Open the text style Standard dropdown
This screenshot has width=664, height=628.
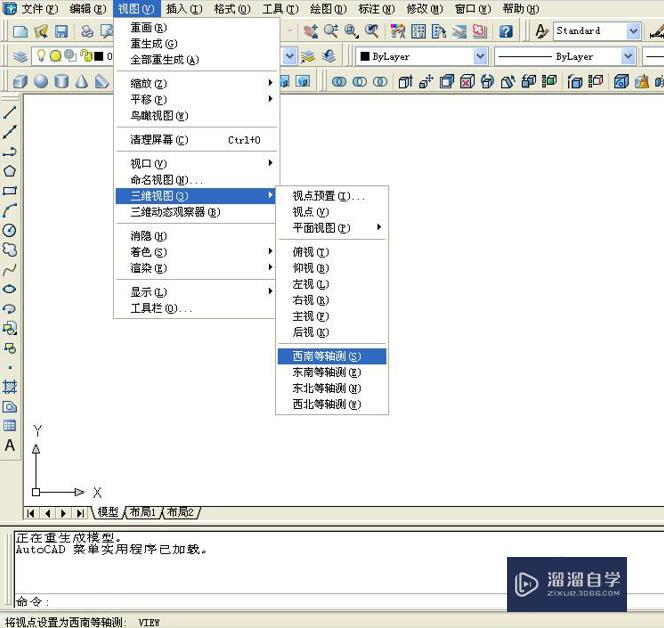[x=633, y=31]
